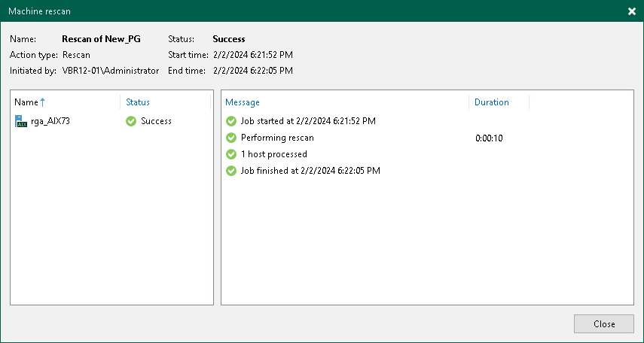Click the check icon for Job started
The width and height of the screenshot is (644, 343).
click(x=231, y=121)
